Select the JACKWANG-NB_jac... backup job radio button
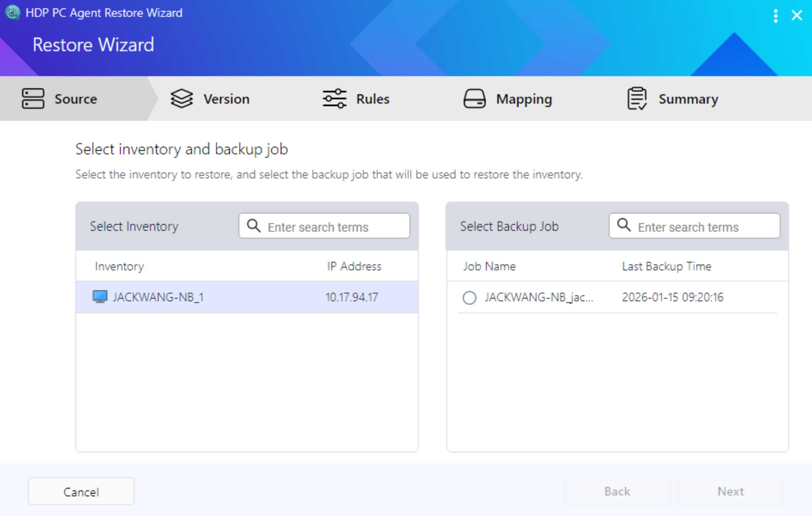 point(469,297)
